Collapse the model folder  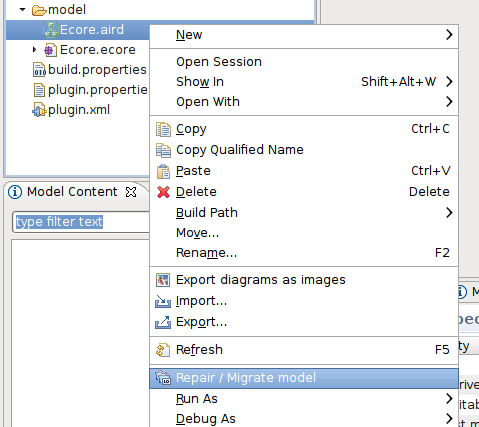coord(22,10)
